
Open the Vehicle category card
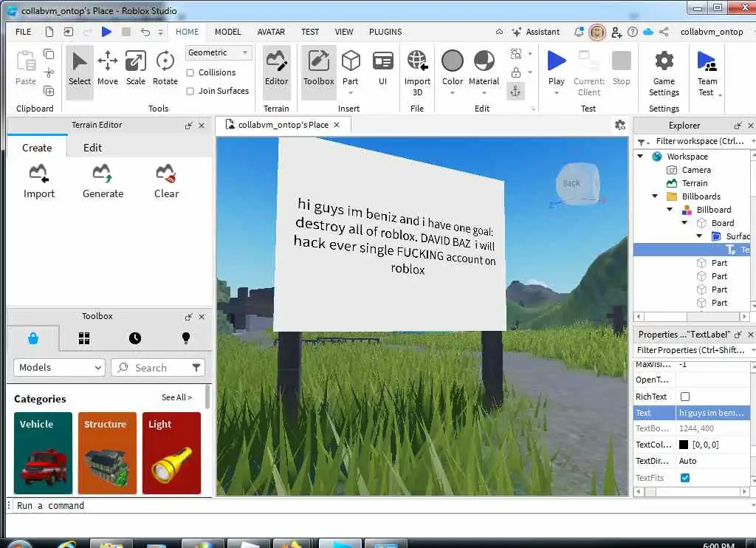(x=43, y=453)
